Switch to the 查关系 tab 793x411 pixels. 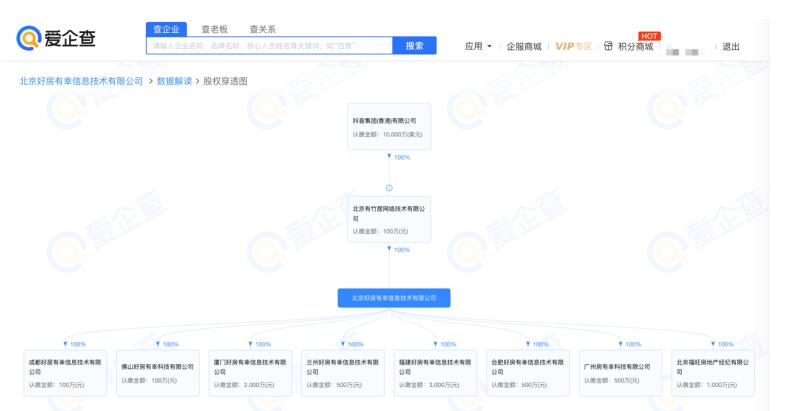coord(263,29)
